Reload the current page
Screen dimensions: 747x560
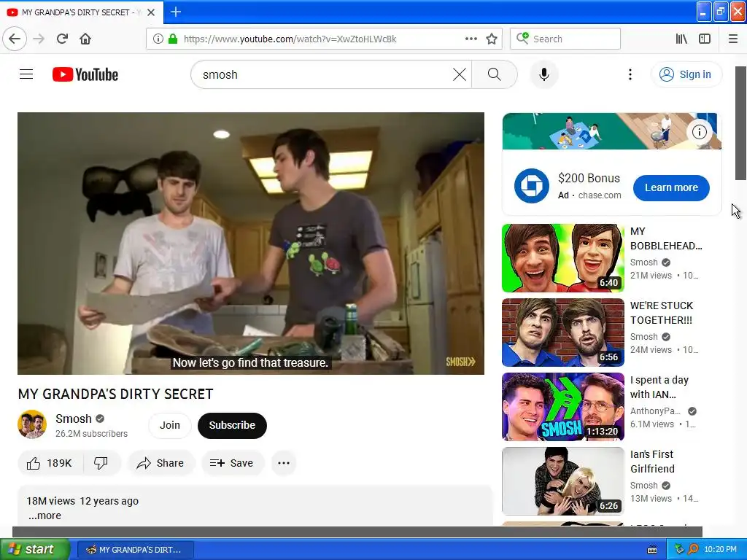[62, 39]
